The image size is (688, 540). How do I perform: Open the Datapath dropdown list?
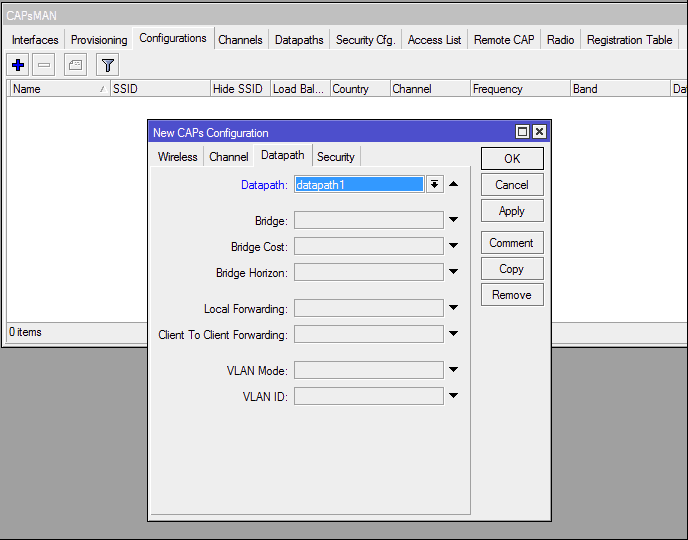(434, 184)
